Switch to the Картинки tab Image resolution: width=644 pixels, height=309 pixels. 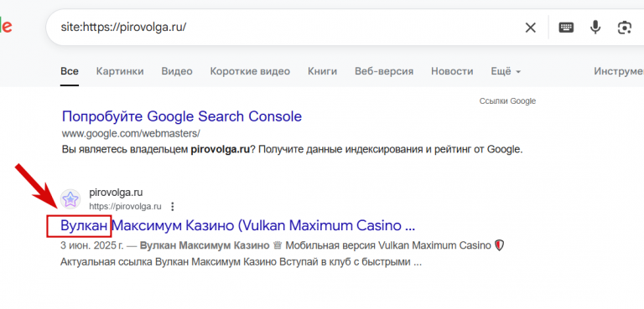120,71
